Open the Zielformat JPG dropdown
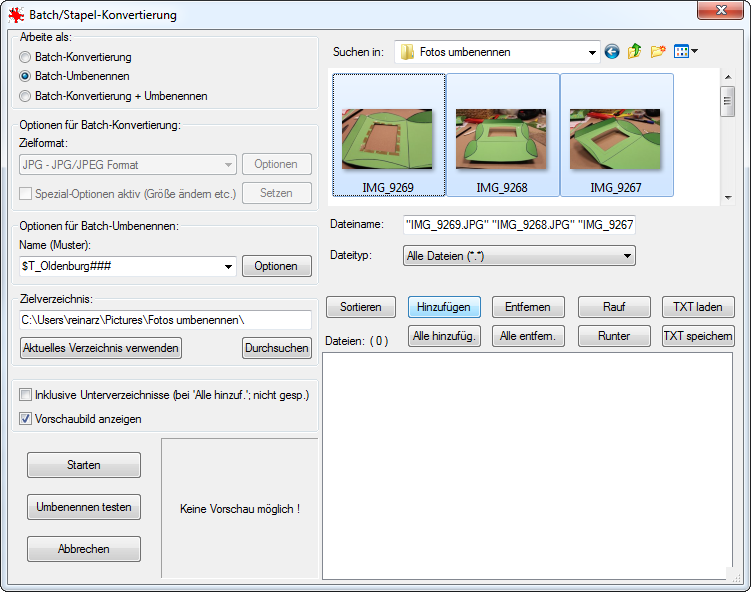751x592 pixels. [x=128, y=165]
